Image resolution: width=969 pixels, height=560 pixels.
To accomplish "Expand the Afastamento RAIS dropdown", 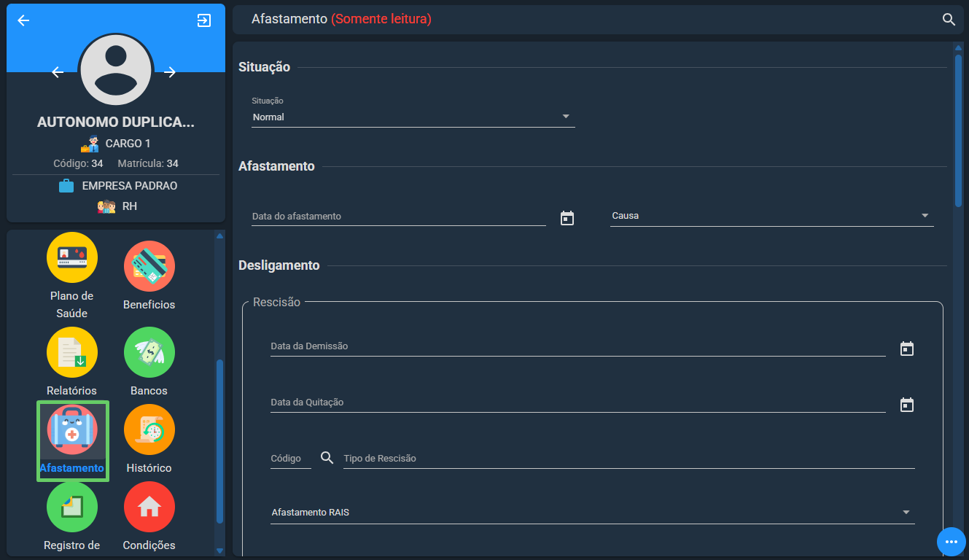I will pos(593,513).
